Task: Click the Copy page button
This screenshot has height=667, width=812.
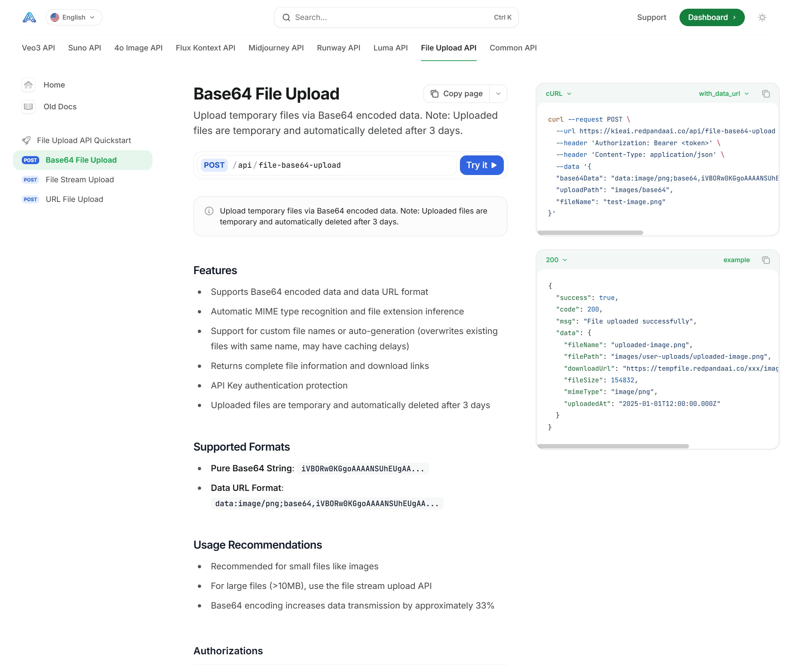Action: pyautogui.click(x=456, y=94)
